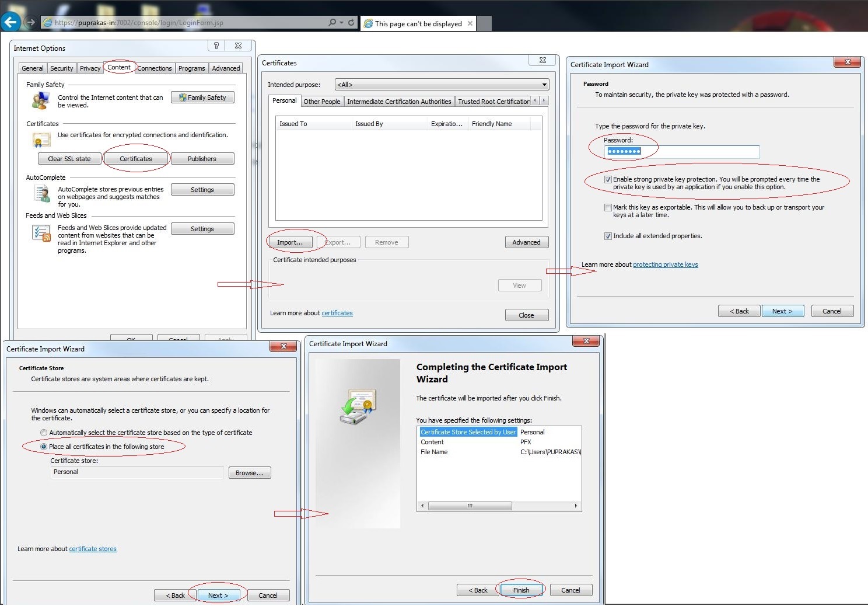Click the browser forward arrow
This screenshot has height=606, width=868.
click(x=31, y=23)
